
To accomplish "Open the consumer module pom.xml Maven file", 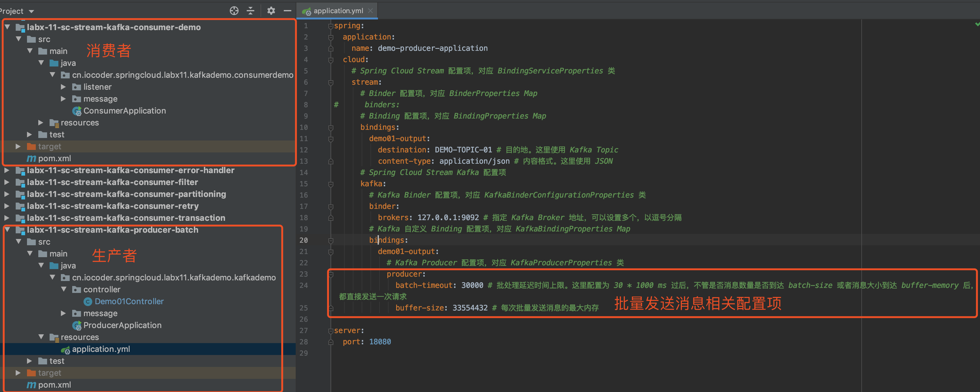I will coord(54,158).
